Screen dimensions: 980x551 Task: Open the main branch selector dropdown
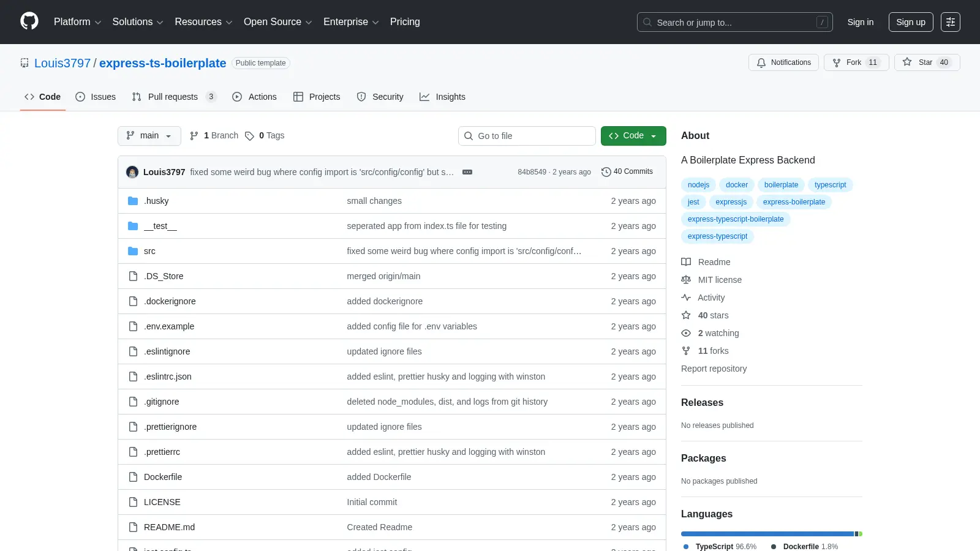[149, 136]
